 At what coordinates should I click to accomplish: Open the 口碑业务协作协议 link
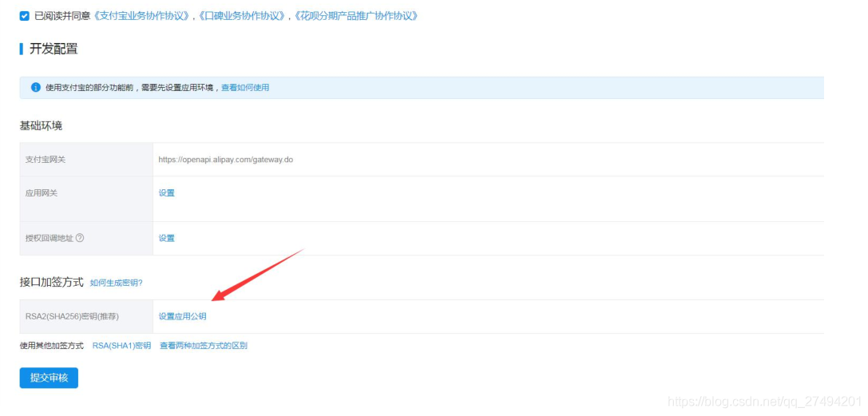tap(242, 16)
